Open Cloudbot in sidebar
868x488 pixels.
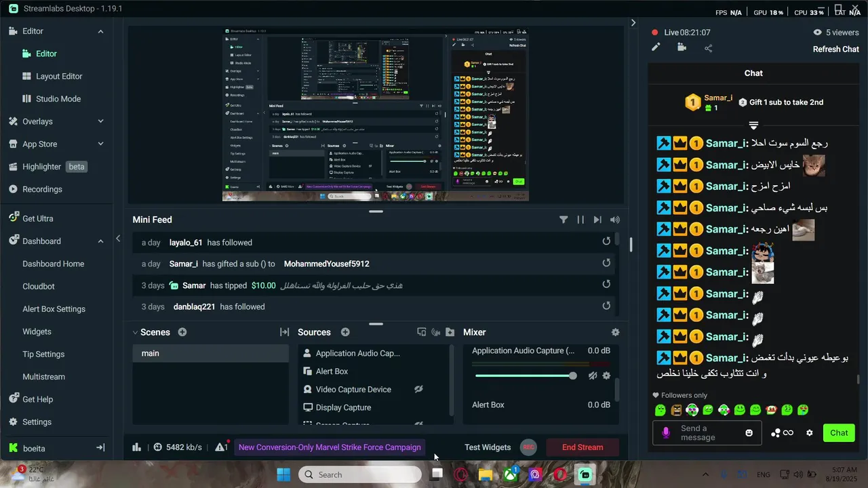39,287
